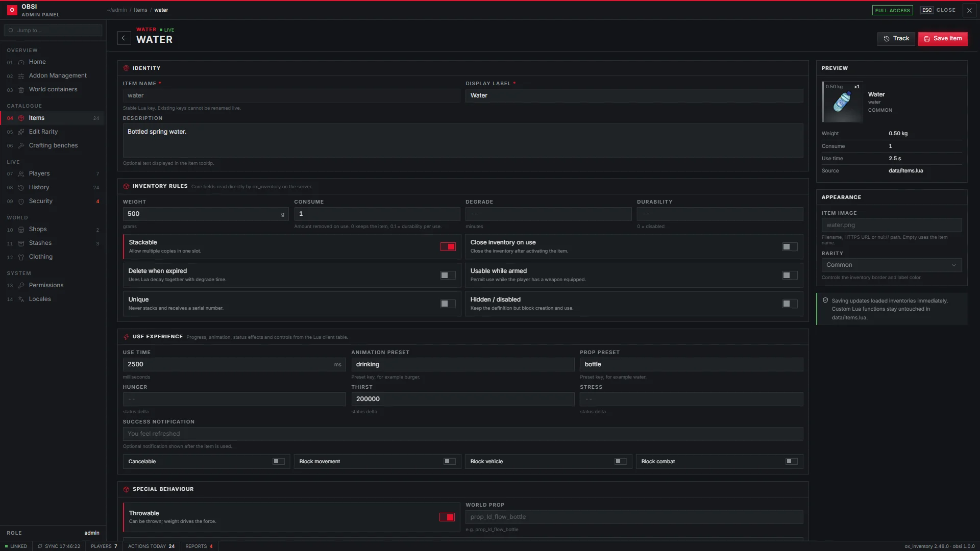The width and height of the screenshot is (980, 551).
Task: Enable Close inventory on use toggle
Action: pyautogui.click(x=790, y=247)
